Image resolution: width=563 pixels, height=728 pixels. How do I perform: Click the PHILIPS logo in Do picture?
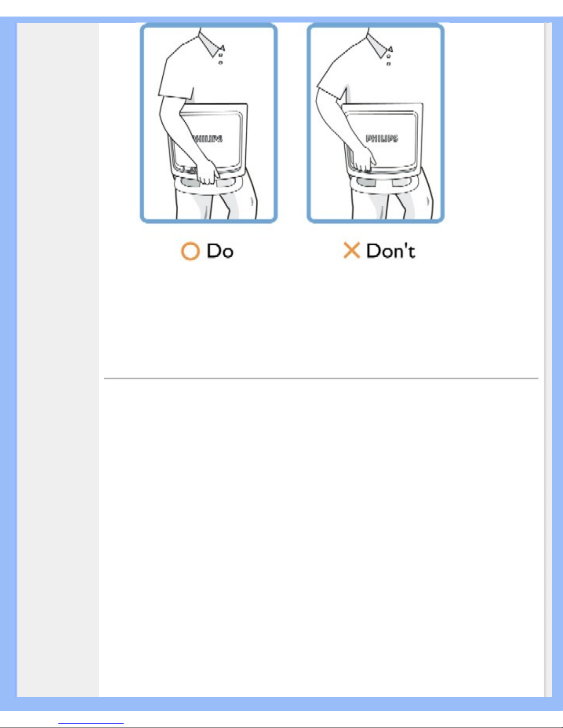pos(208,138)
